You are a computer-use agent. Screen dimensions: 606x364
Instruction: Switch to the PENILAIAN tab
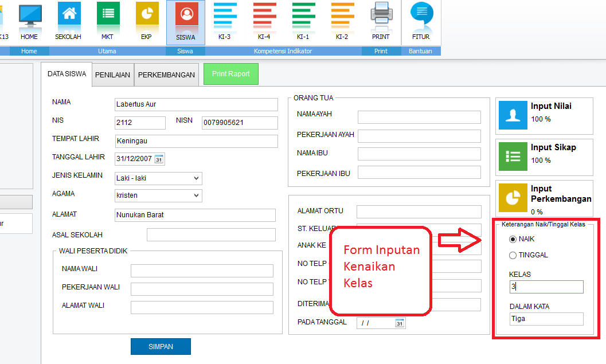113,74
